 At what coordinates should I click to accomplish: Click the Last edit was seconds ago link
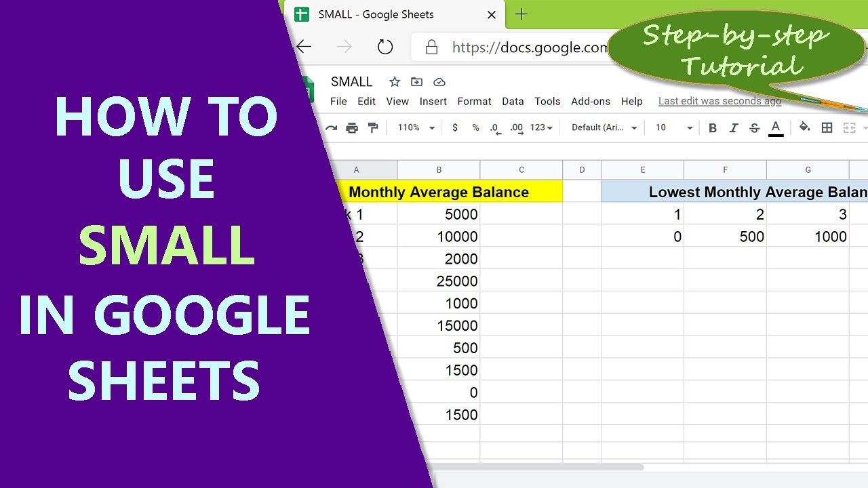[719, 100]
